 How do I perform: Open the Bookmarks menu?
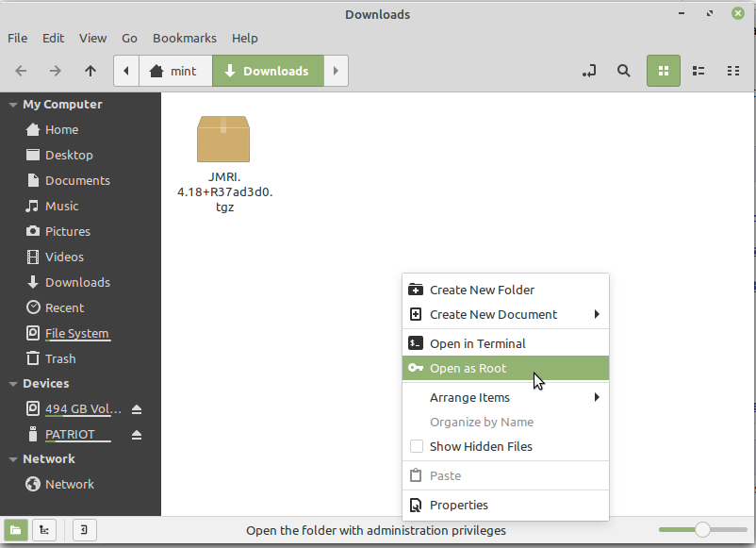pyautogui.click(x=184, y=39)
